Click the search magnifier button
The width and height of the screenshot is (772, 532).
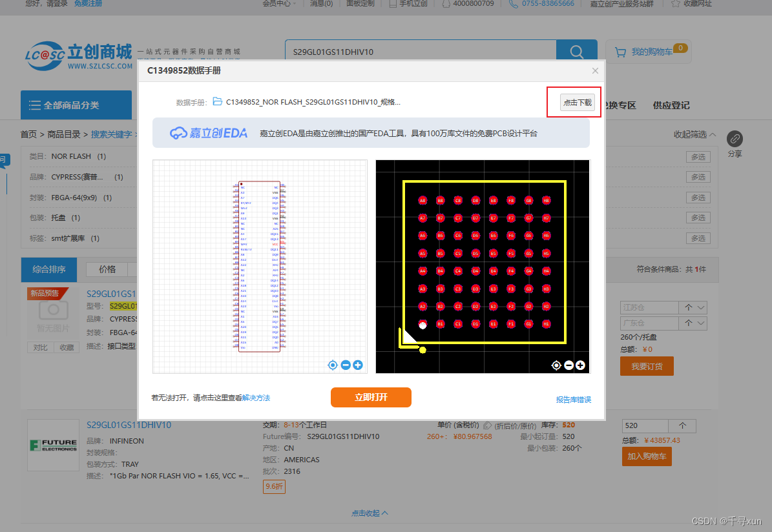[x=576, y=52]
